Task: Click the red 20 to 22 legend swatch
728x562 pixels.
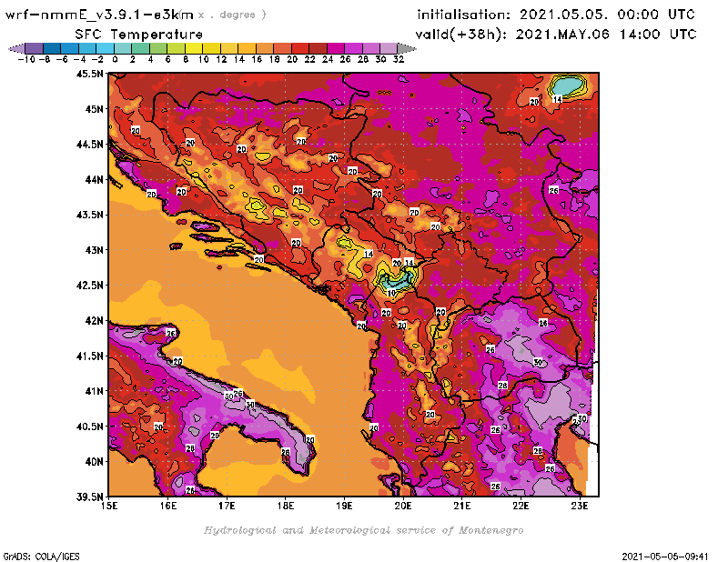Action: pos(300,49)
